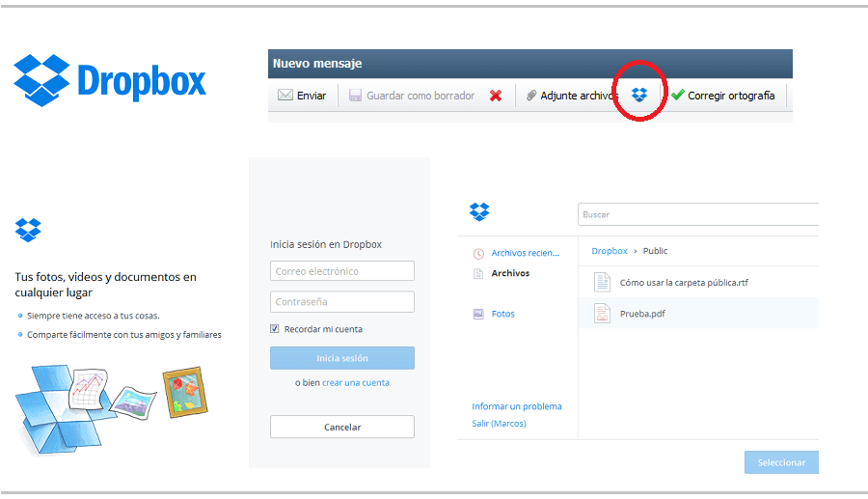Screen dimensions: 868x499
Task: Click the Enviar envelope icon
Action: click(285, 95)
